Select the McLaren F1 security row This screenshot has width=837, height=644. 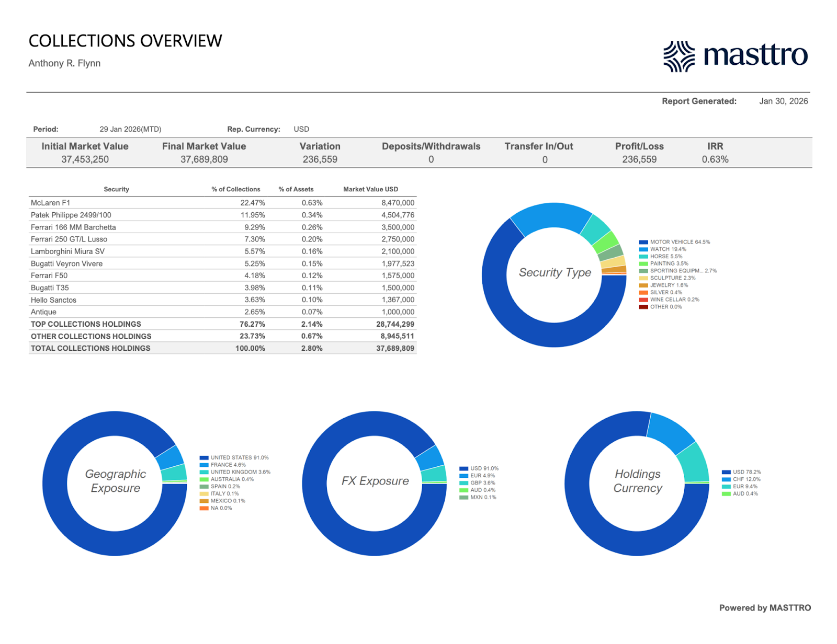222,203
